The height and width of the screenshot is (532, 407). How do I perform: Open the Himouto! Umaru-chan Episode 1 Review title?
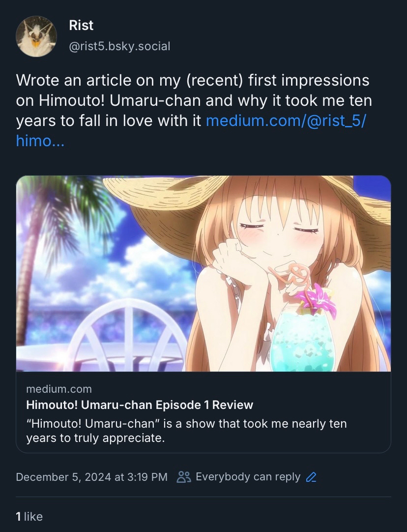(140, 405)
